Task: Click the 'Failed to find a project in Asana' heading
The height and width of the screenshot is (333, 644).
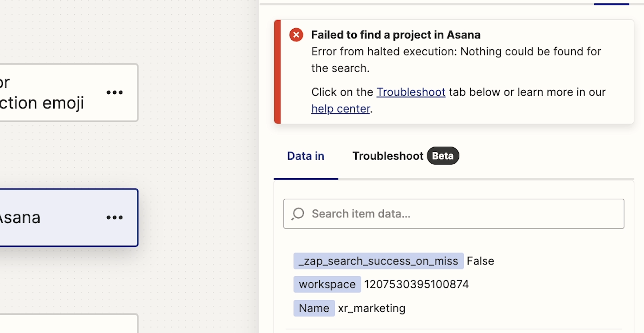Action: pos(396,35)
